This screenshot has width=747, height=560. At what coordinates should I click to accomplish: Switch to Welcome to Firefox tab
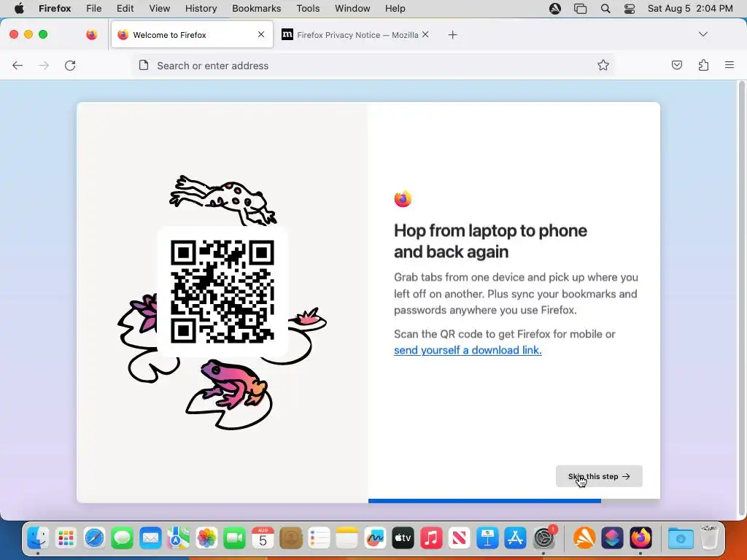[192, 35]
